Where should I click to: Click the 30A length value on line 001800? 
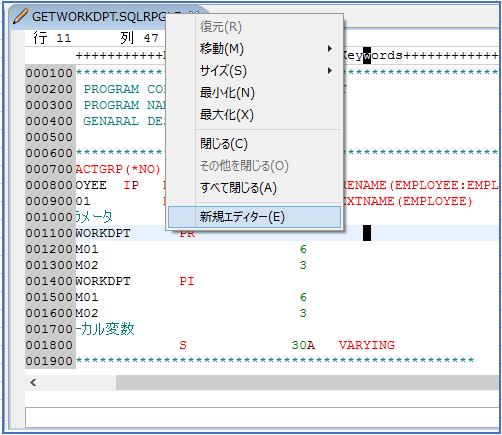click(303, 345)
